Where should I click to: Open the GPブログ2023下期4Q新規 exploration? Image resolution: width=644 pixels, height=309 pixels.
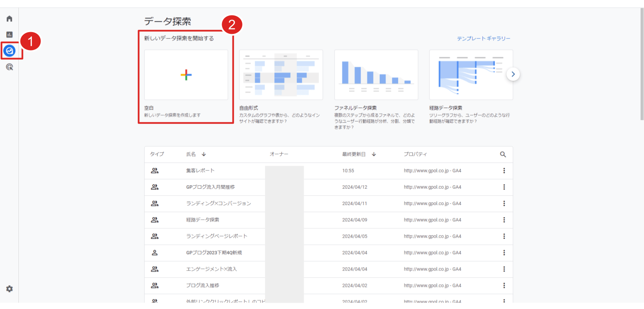[214, 253]
